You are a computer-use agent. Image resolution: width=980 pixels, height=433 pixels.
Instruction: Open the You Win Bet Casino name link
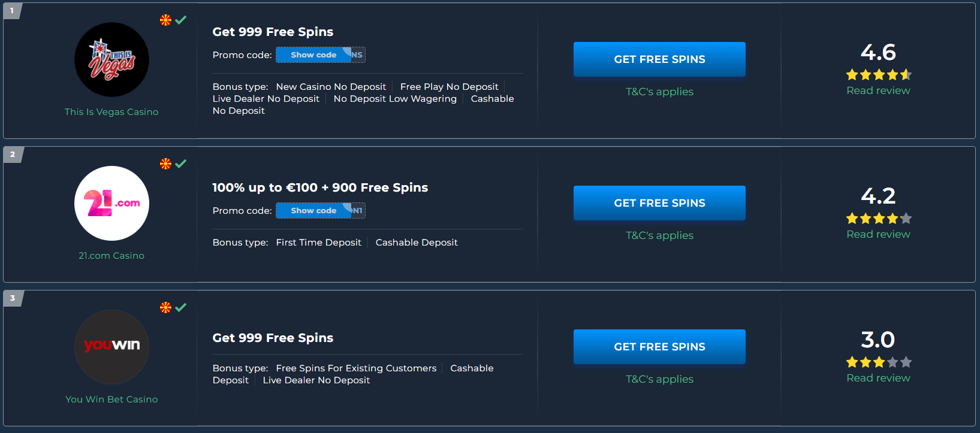pyautogui.click(x=111, y=399)
